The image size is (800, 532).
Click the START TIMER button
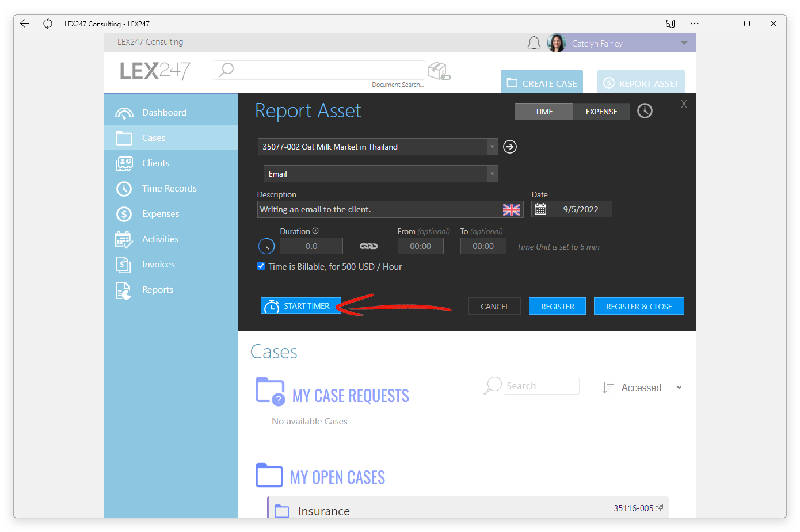click(301, 306)
